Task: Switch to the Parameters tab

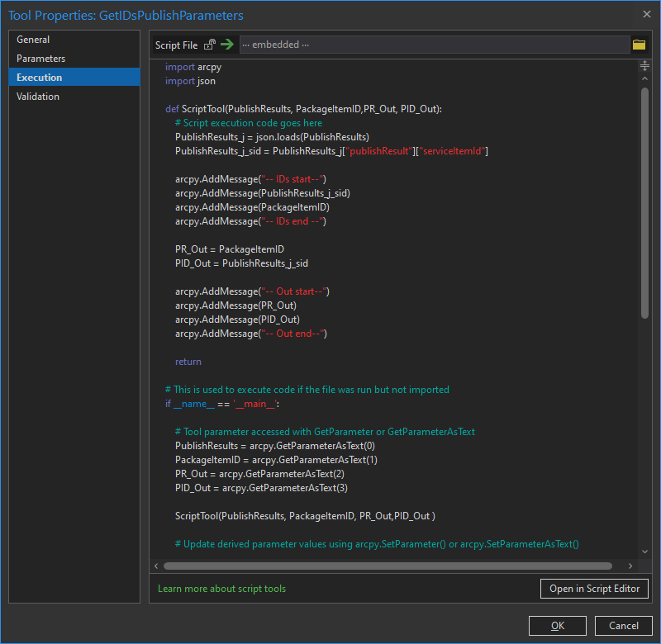Action: click(x=40, y=59)
